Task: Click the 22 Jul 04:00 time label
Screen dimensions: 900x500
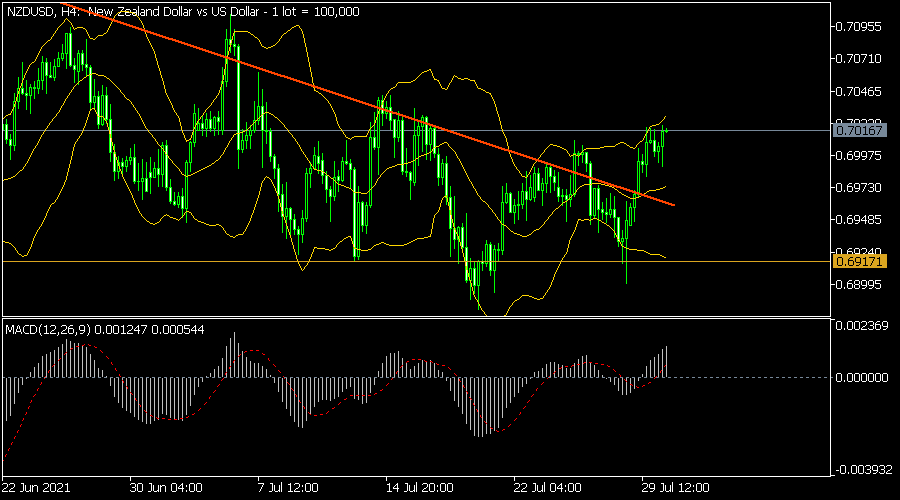Action: [548, 488]
